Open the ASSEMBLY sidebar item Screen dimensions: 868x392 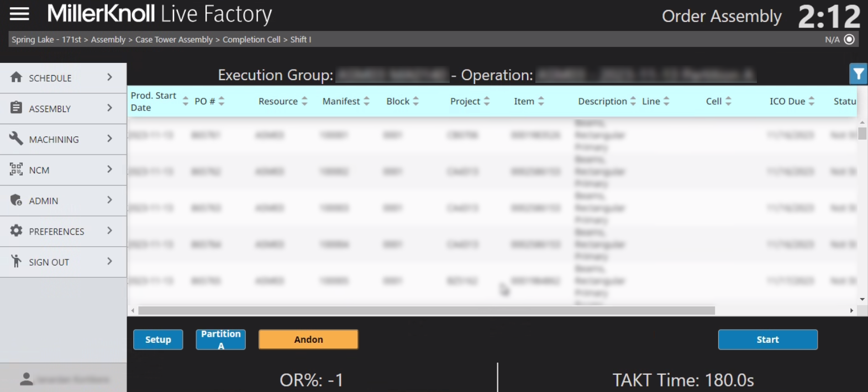(64, 109)
